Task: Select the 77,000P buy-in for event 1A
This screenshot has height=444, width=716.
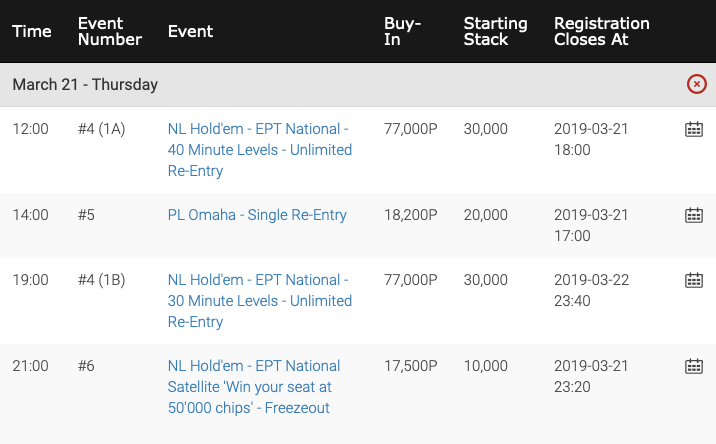Action: tap(411, 129)
